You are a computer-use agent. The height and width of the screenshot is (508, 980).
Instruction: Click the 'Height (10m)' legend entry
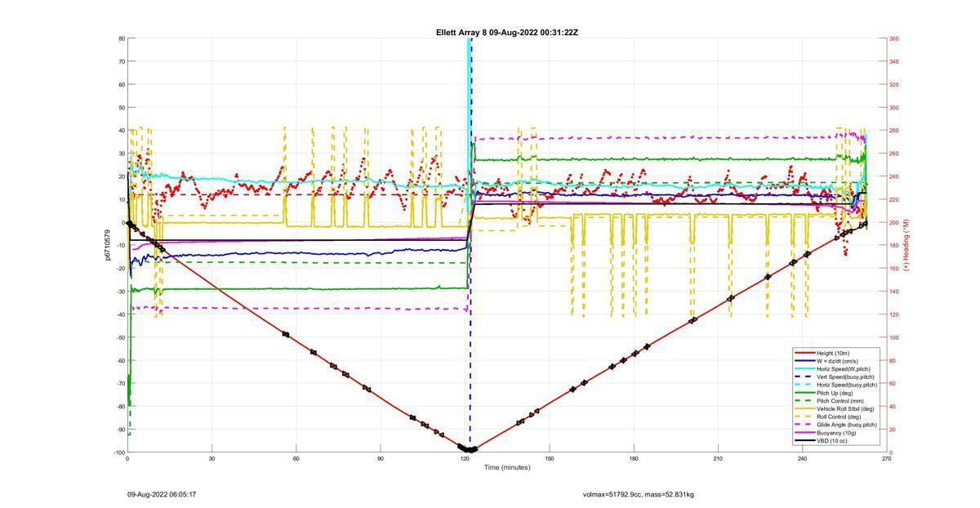pyautogui.click(x=834, y=353)
